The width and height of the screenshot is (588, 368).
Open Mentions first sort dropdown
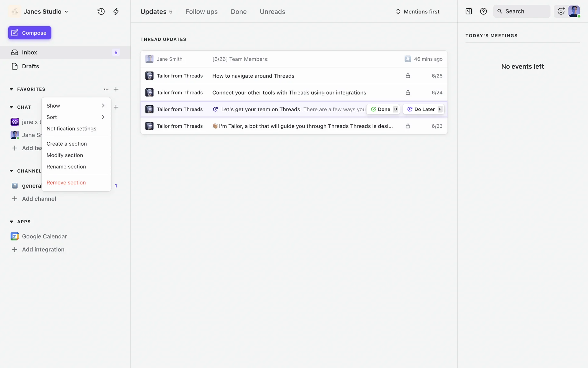(418, 12)
